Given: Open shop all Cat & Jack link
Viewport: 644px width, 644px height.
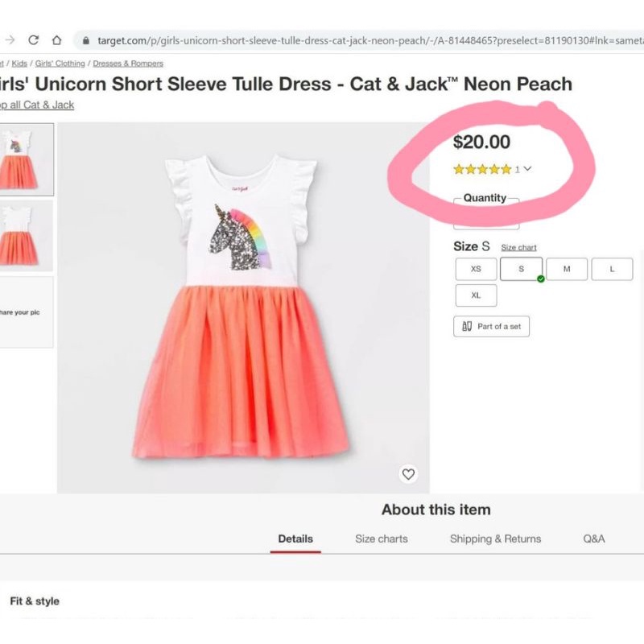Looking at the screenshot, I should (37, 105).
